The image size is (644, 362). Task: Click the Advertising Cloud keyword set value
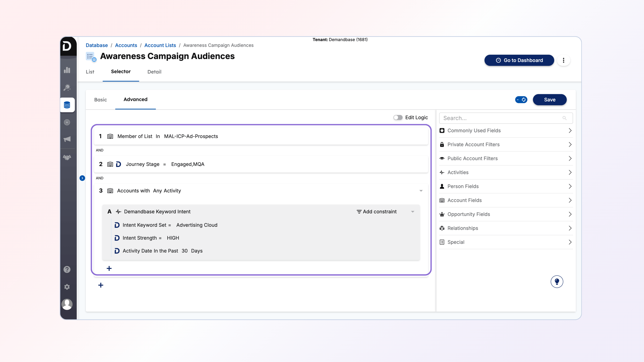tap(197, 225)
